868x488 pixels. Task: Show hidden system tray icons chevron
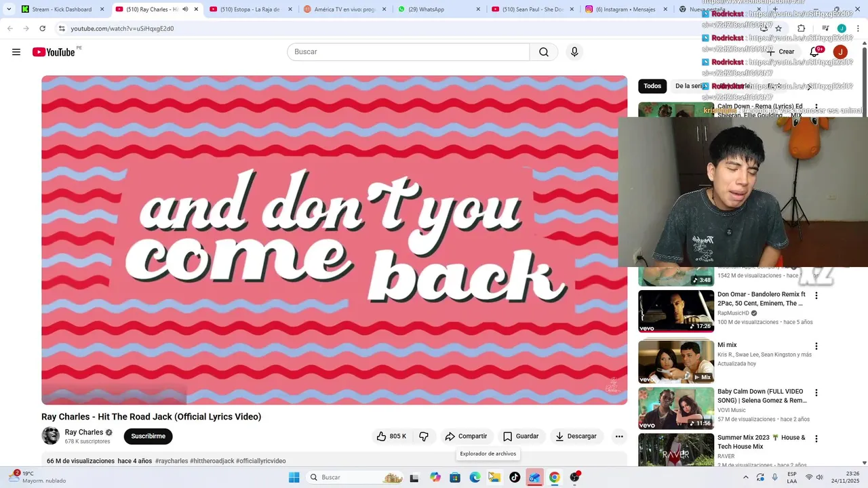pos(746,477)
